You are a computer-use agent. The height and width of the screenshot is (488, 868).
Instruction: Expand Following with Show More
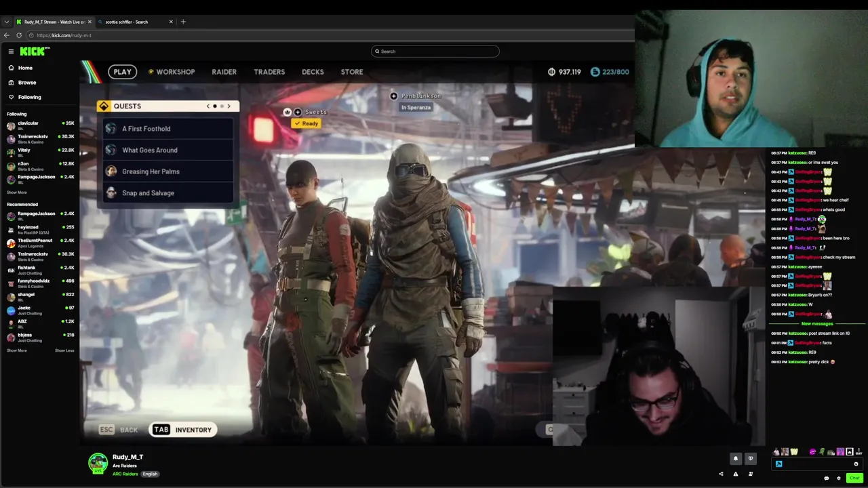17,192
